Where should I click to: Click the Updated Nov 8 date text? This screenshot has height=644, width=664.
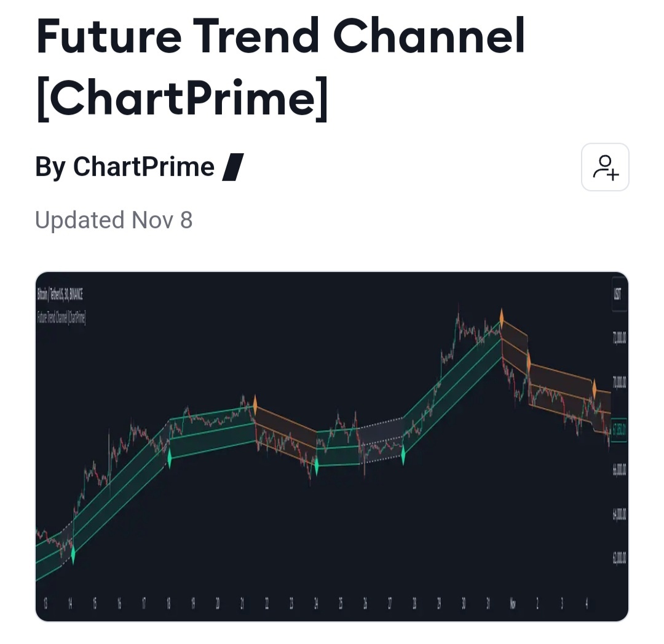114,220
